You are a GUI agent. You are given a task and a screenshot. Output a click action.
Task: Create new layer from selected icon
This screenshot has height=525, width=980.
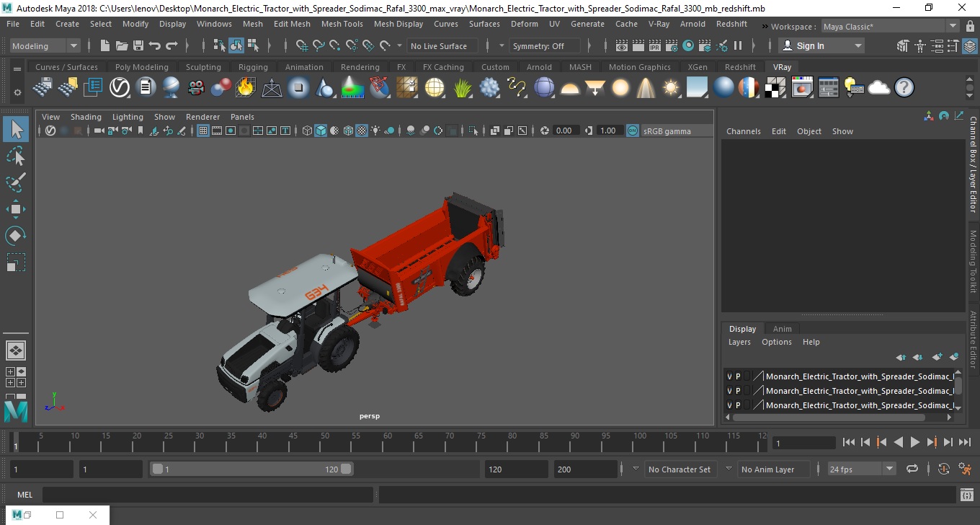click(x=955, y=357)
